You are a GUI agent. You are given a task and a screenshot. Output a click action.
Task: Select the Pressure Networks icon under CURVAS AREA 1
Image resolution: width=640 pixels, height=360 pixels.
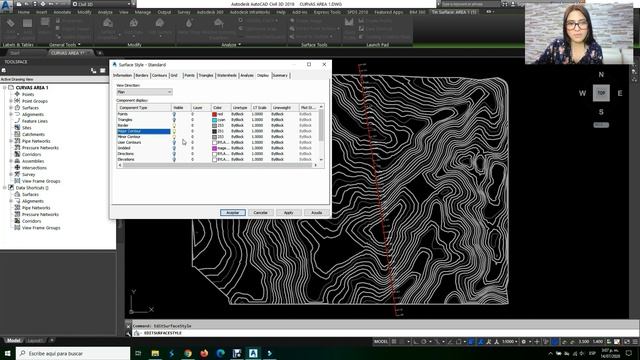click(17, 147)
